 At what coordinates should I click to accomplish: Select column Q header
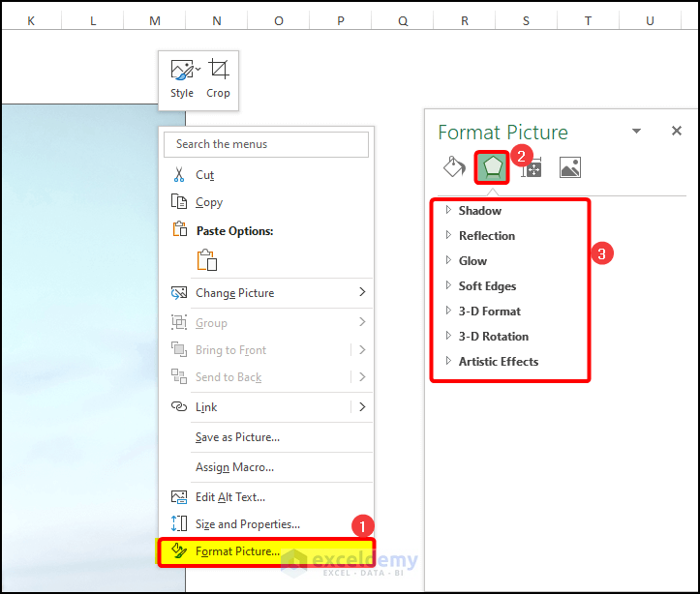(402, 20)
